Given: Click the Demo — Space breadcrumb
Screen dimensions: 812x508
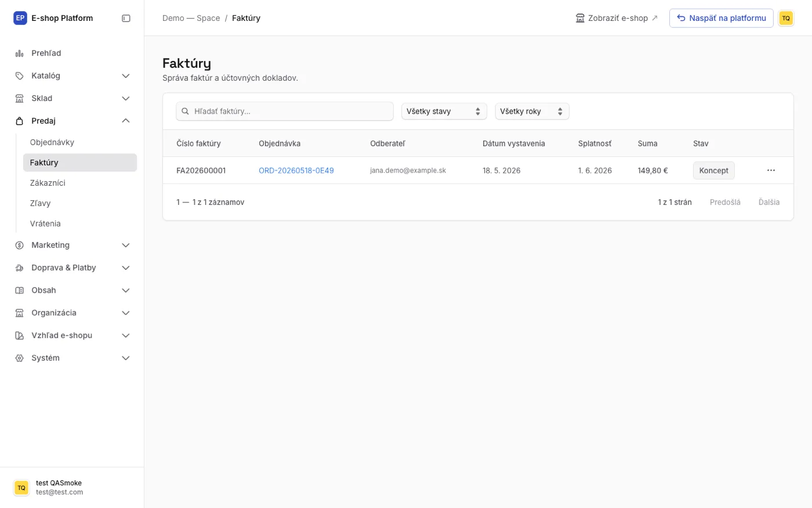Looking at the screenshot, I should tap(191, 18).
